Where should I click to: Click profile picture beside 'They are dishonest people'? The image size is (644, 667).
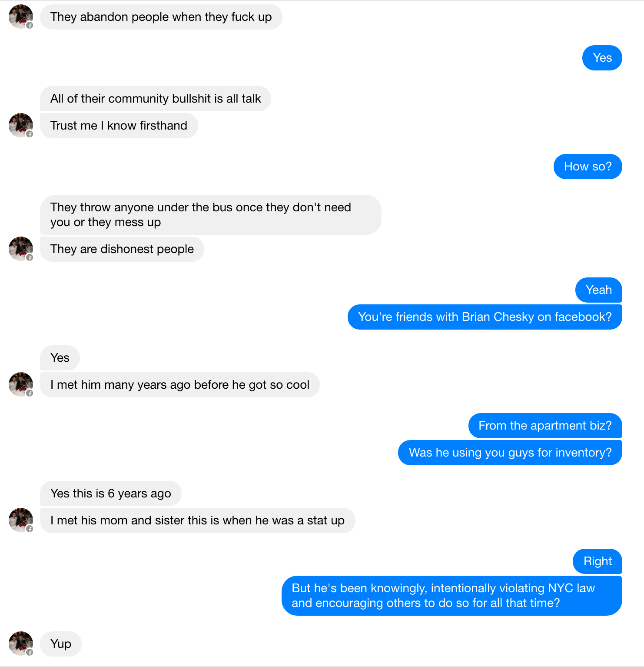coord(20,249)
